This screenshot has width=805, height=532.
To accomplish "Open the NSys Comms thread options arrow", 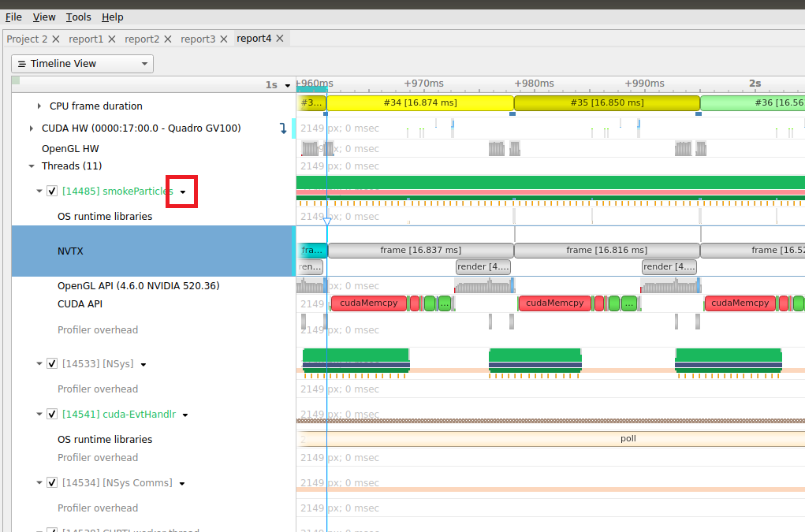I will 182,483.
